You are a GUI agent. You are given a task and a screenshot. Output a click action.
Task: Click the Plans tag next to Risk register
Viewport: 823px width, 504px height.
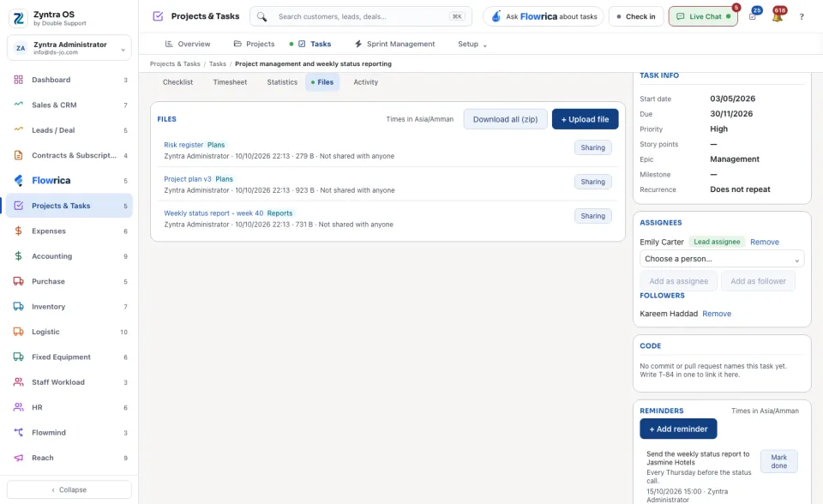[216, 145]
